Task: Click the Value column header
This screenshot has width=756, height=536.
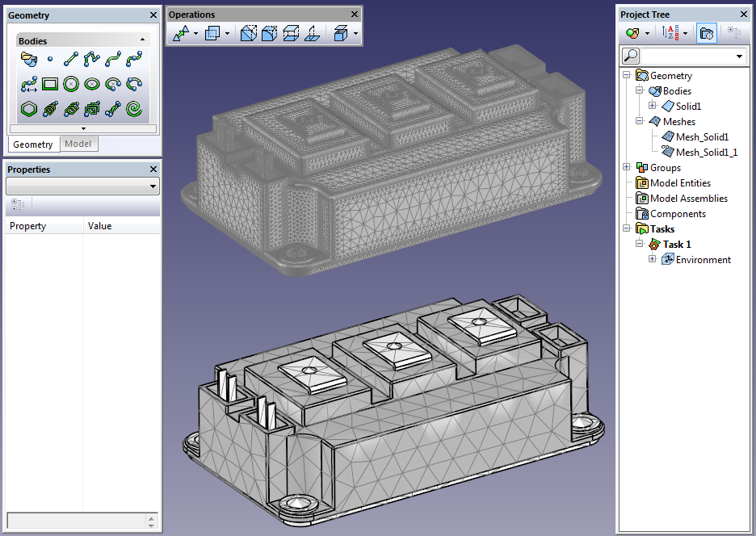Action: click(x=100, y=226)
